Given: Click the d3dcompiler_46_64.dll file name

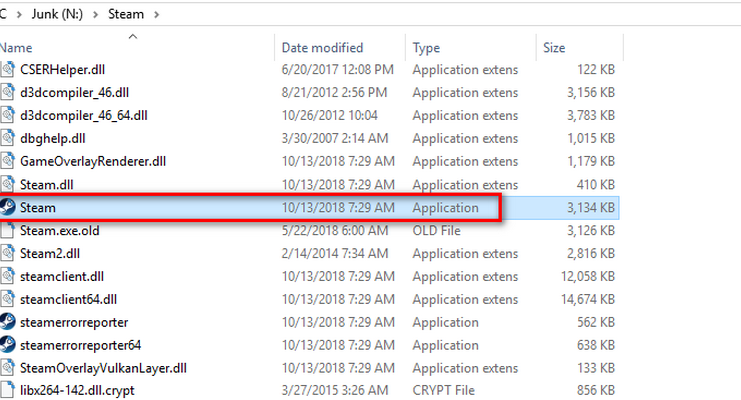Looking at the screenshot, I should point(84,115).
